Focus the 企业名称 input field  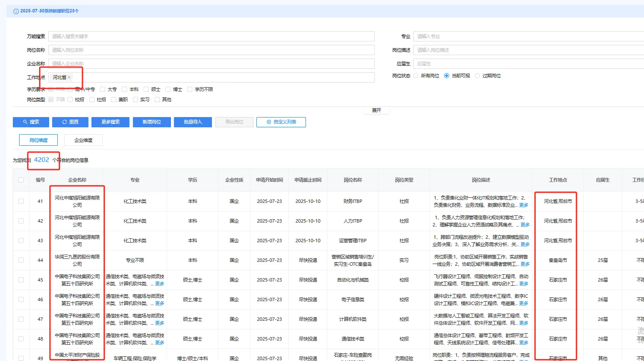coord(212,64)
